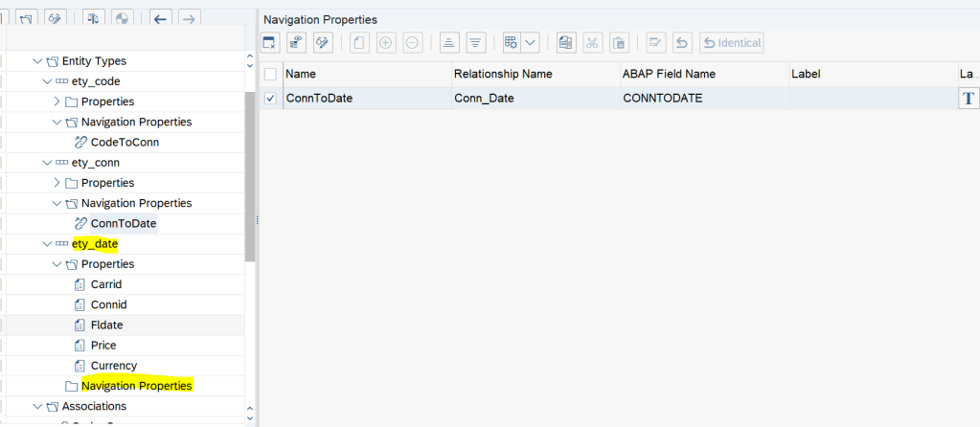
Task: Collapse the Associations tree node
Action: [36, 406]
